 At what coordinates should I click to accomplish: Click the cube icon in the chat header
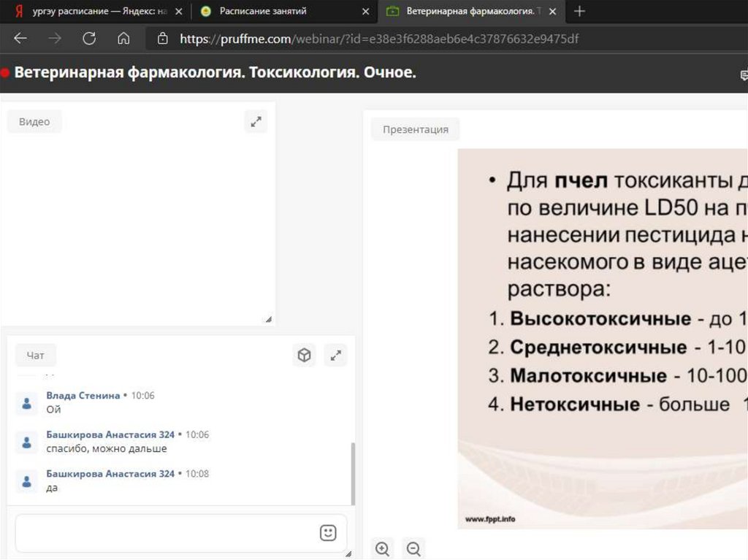click(304, 356)
